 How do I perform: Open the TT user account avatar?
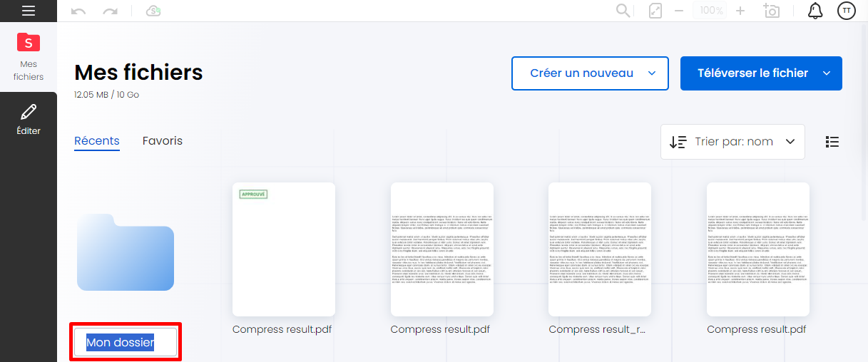click(847, 11)
